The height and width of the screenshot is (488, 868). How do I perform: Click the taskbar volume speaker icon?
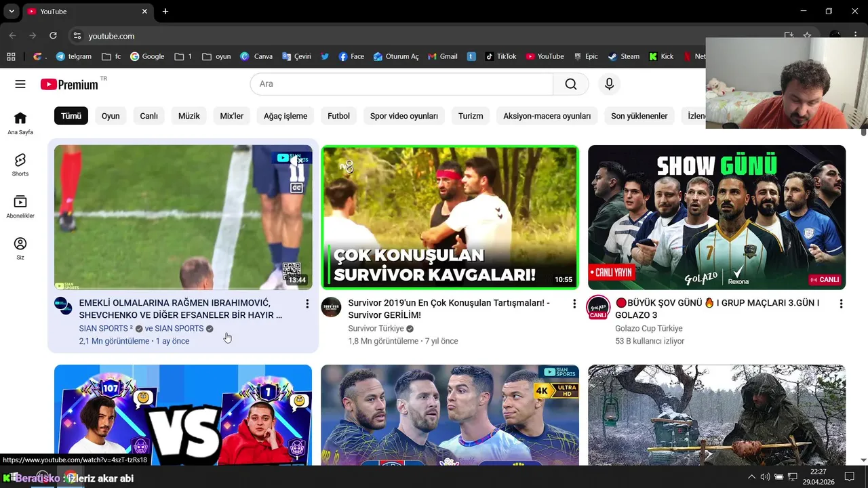coord(765,477)
